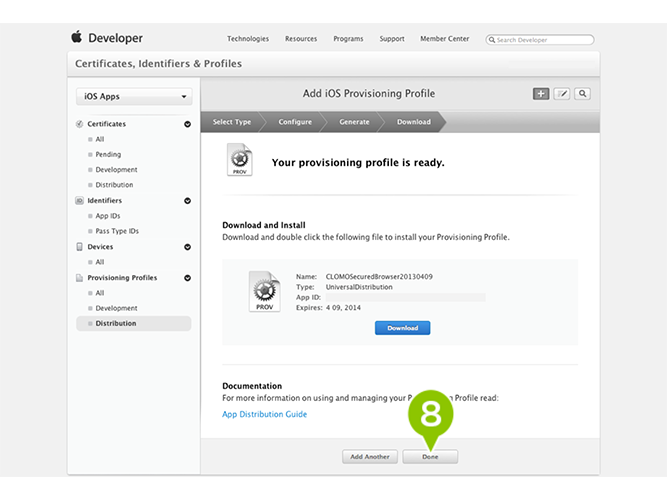Click the Provisioning Profiles heading label

click(122, 278)
